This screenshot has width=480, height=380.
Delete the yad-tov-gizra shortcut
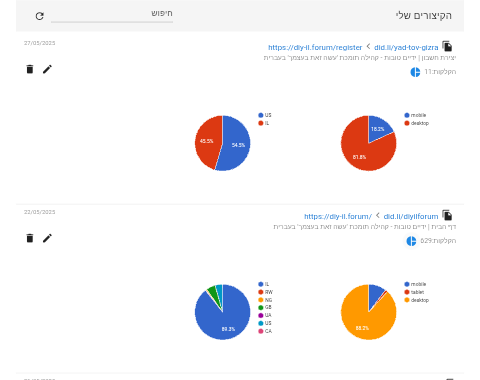pyautogui.click(x=30, y=69)
